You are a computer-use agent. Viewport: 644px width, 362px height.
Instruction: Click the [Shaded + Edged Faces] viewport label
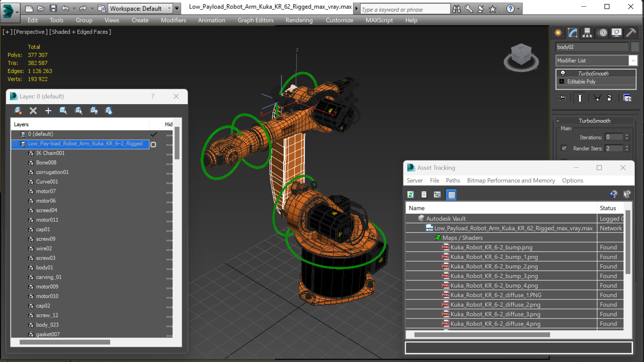click(x=80, y=32)
